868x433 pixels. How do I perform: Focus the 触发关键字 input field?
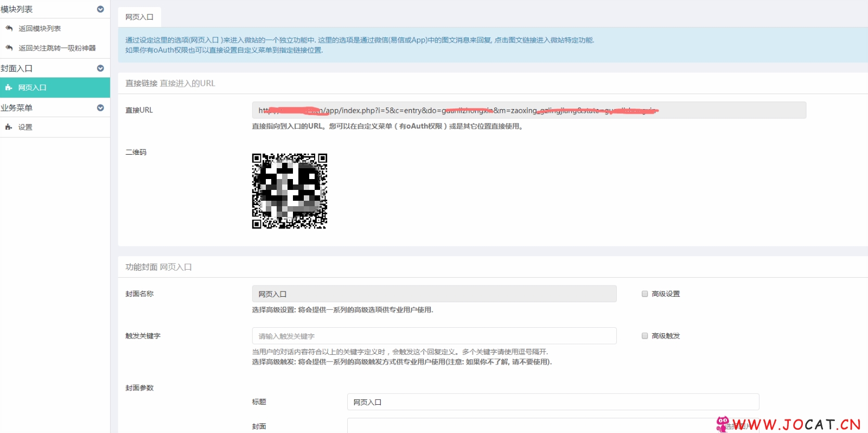coord(434,336)
